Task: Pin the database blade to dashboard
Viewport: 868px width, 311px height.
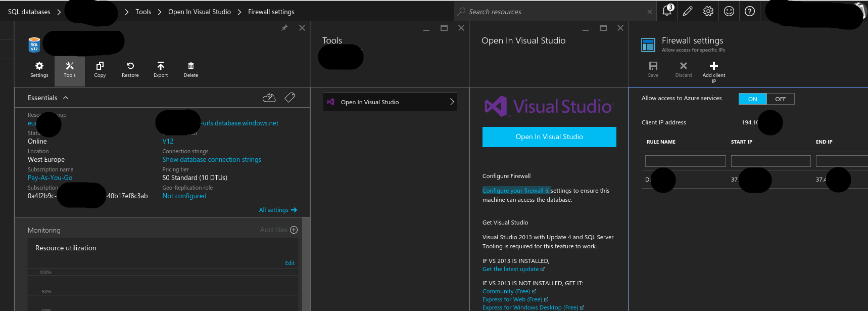Action: pyautogui.click(x=284, y=28)
